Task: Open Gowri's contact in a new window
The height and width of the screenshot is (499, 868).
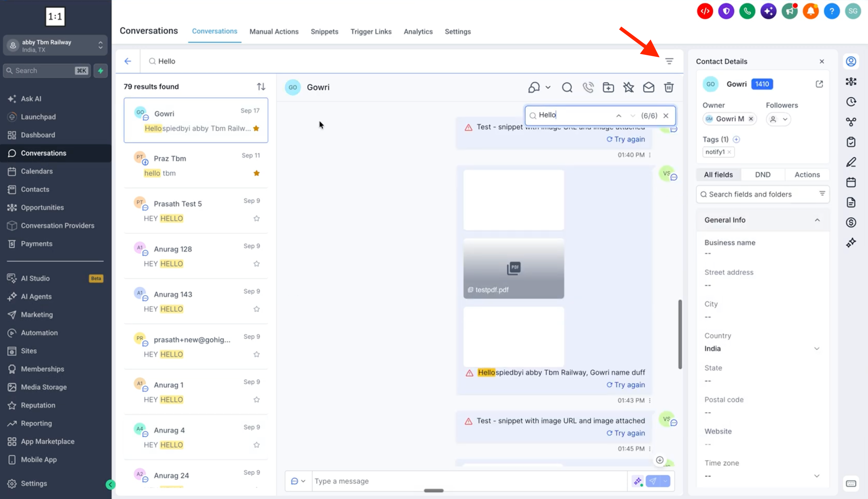Action: (819, 84)
